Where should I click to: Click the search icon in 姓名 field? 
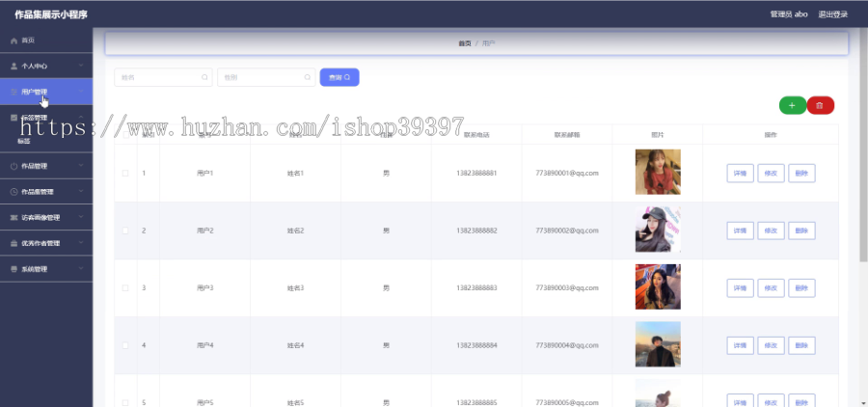[x=204, y=77]
